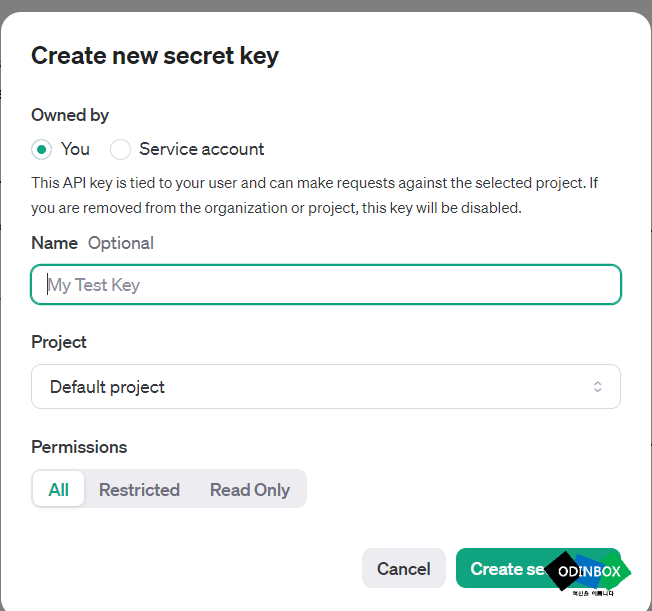Click the "Create new secret key" heading
The width and height of the screenshot is (652, 611).
[155, 56]
